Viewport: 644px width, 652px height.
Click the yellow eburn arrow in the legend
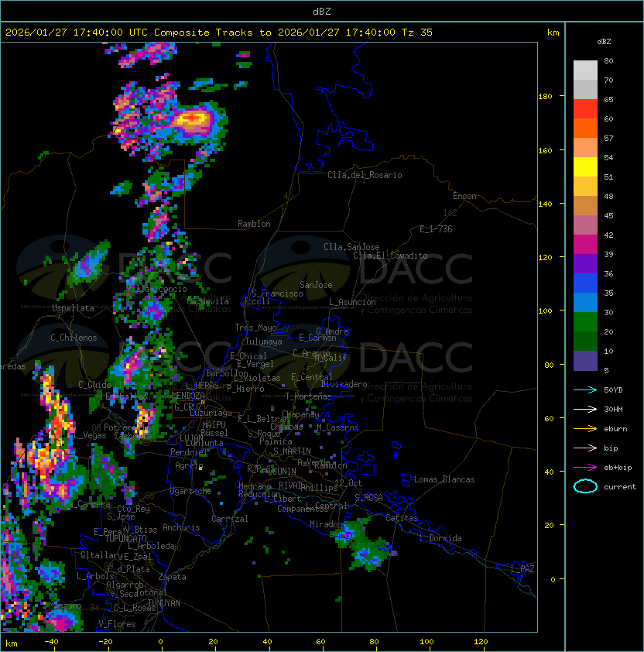click(x=585, y=429)
